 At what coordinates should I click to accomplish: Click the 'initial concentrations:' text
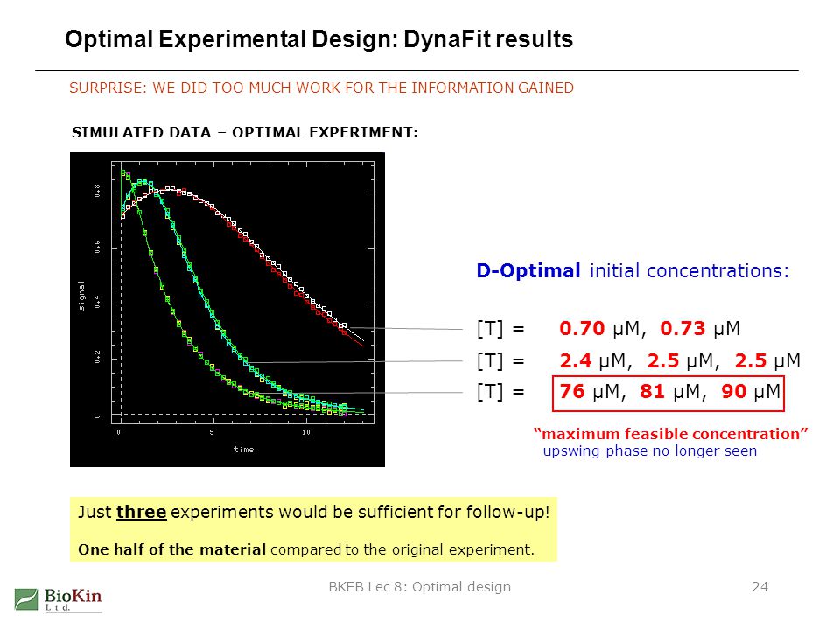point(689,271)
